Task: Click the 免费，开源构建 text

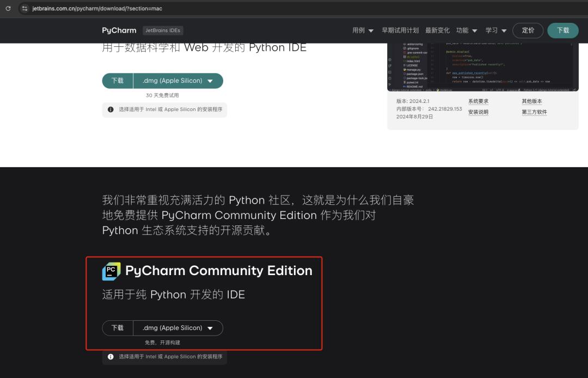Action: point(162,343)
